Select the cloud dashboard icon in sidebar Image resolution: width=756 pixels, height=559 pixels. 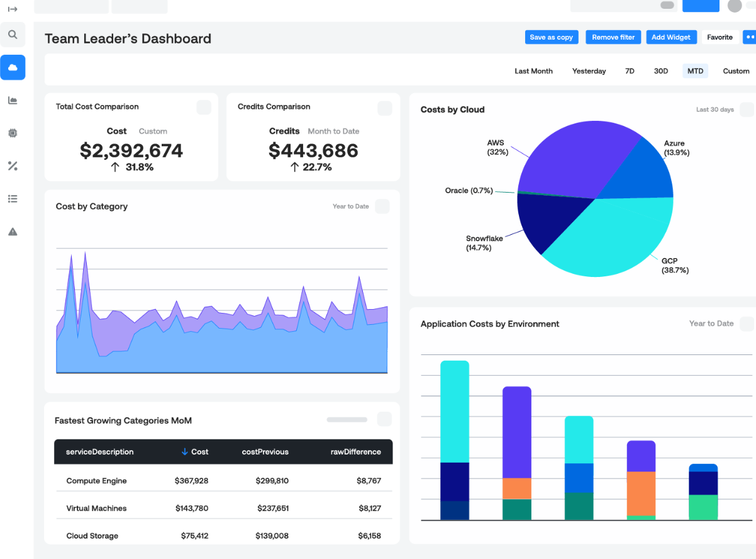click(13, 67)
